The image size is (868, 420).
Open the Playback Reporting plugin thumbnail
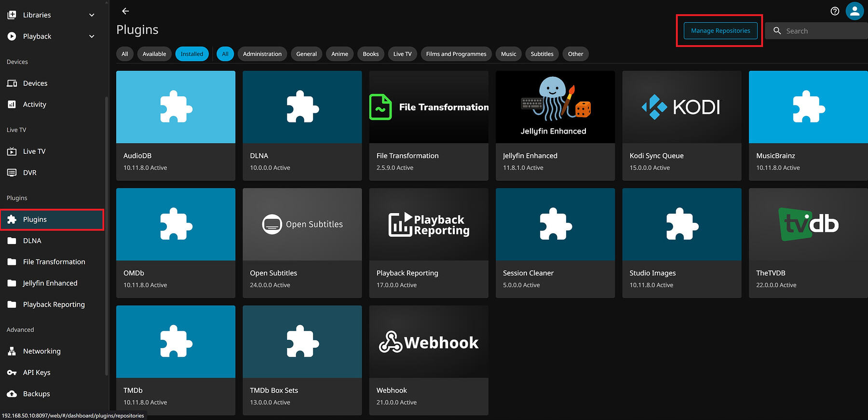point(429,224)
